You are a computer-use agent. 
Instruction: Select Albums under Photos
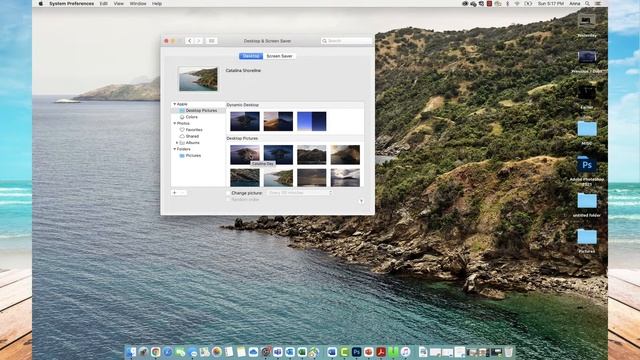[x=189, y=143]
